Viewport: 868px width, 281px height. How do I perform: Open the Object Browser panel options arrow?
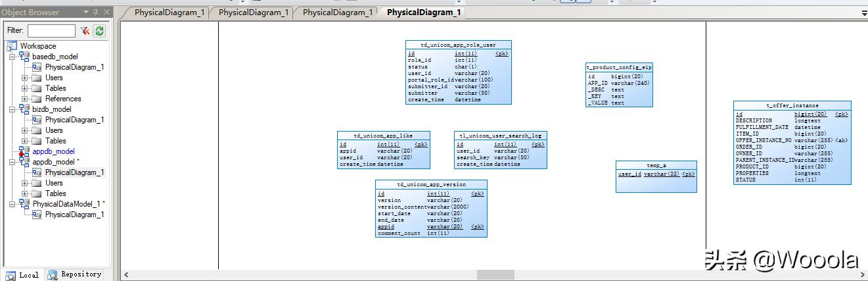click(x=87, y=12)
